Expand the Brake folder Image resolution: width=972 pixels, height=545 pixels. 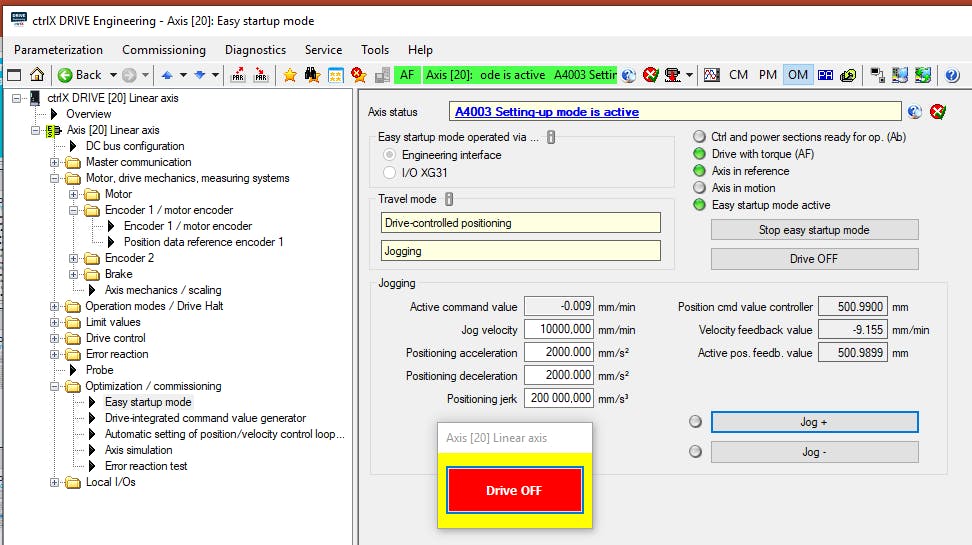(74, 275)
